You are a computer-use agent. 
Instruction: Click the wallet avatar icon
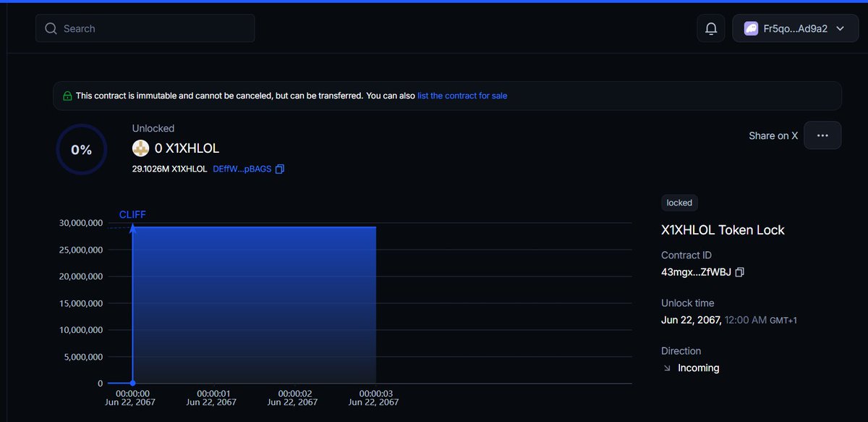751,29
